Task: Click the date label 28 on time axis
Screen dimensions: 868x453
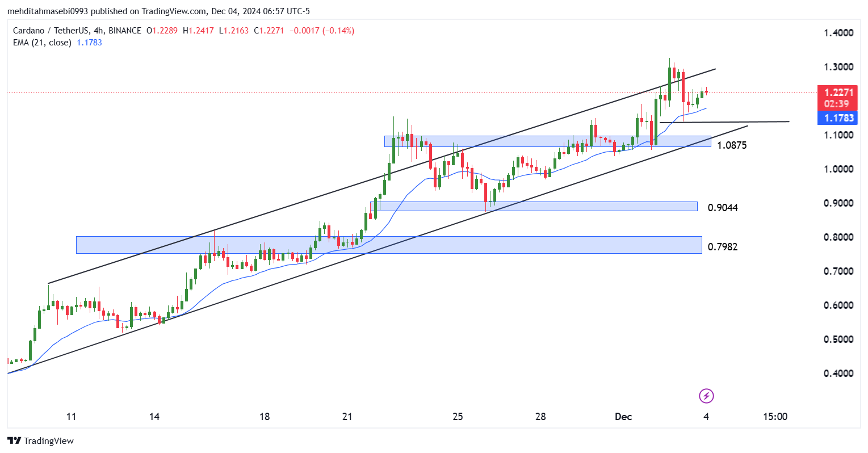Action: (x=540, y=417)
